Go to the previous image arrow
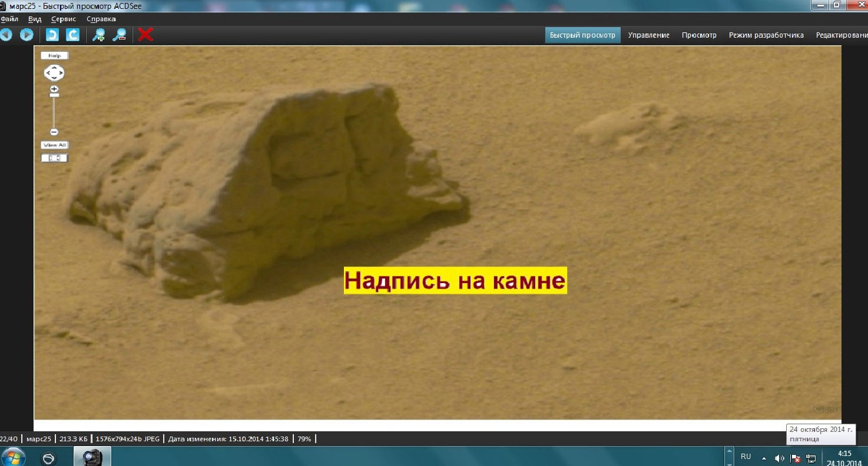Screen dimensions: 868x466 coord(6,35)
